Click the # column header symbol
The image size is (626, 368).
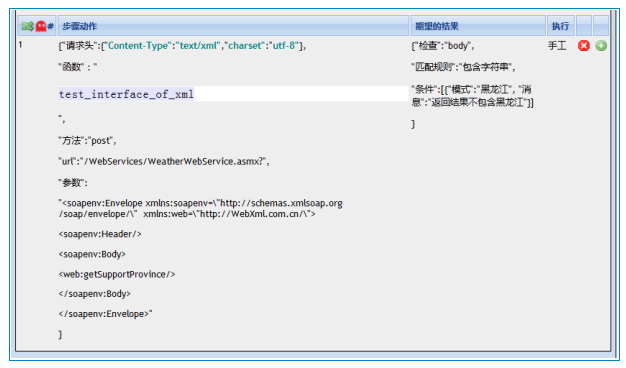(50, 26)
